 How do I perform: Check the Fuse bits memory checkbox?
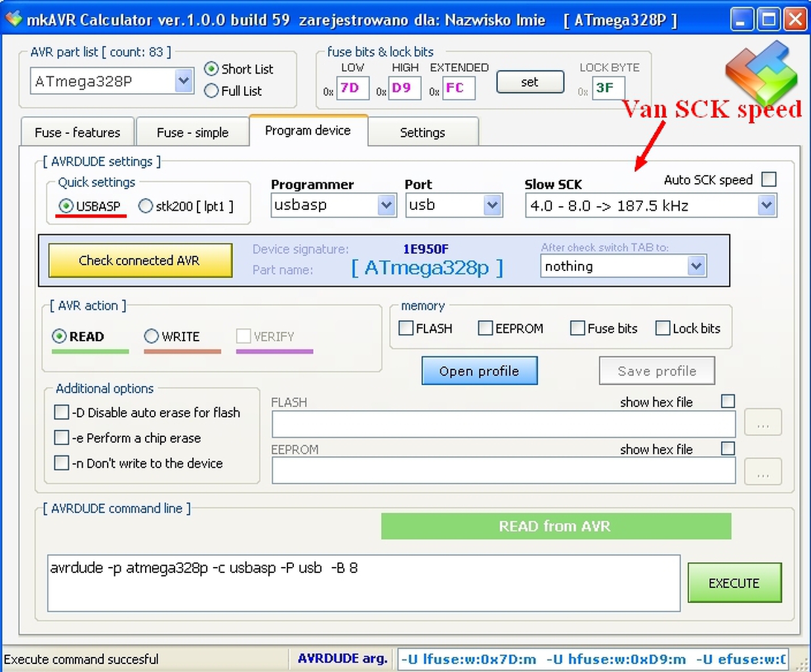577,327
